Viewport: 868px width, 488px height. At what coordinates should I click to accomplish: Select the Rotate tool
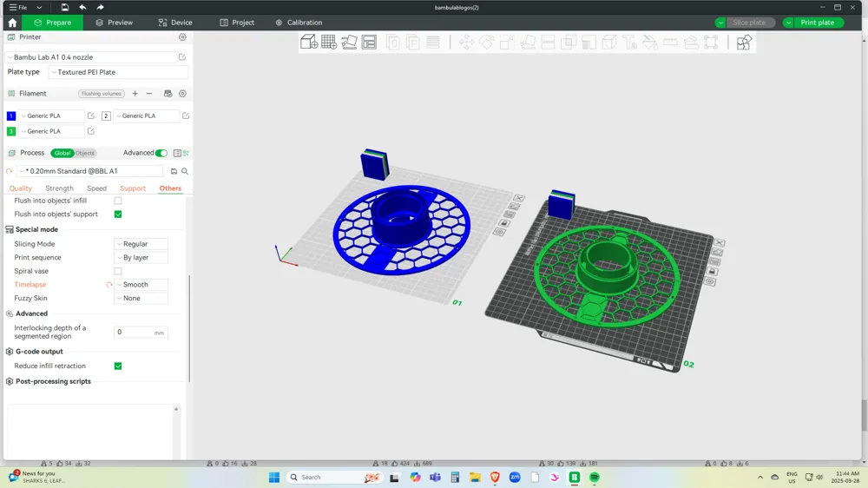[x=487, y=42]
